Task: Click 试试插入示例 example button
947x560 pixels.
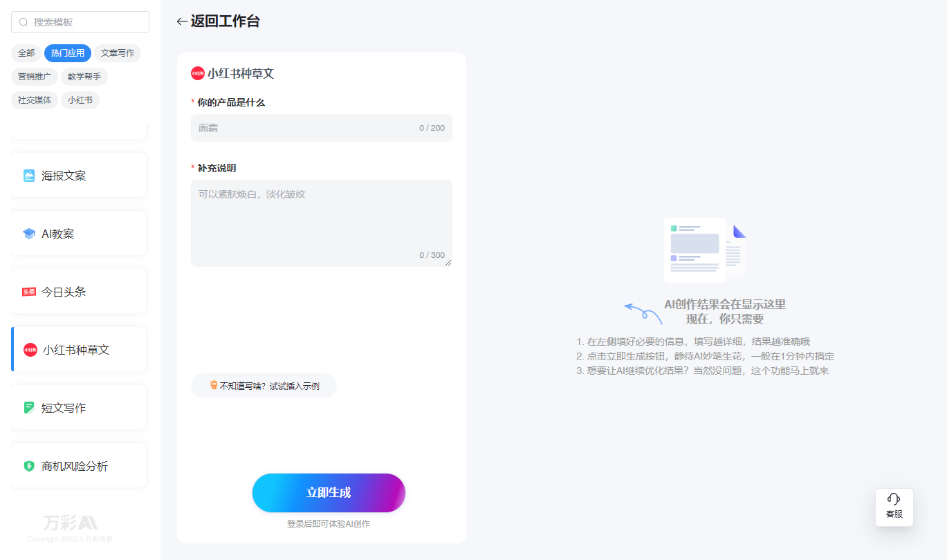Action: pos(264,386)
